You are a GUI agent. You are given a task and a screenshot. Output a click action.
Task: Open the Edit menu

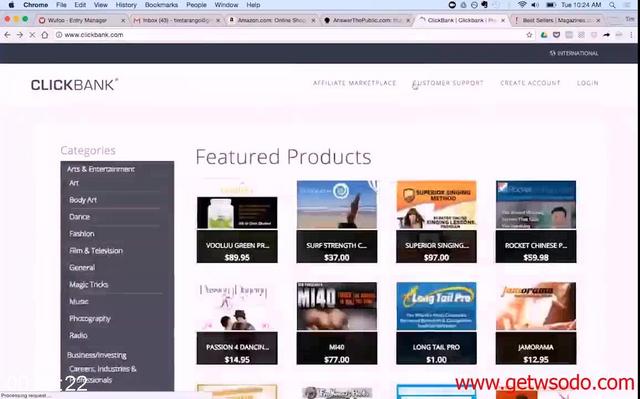(x=80, y=5)
